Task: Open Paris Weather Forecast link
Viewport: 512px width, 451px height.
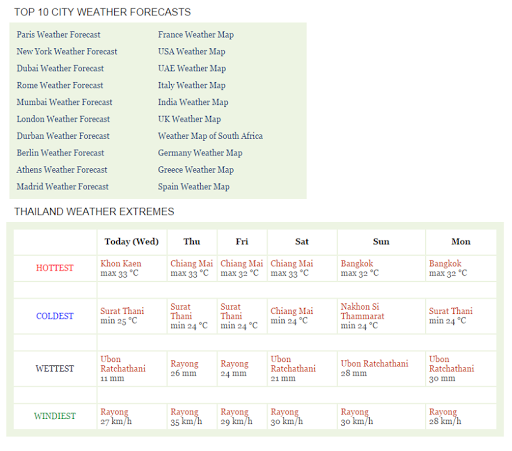Action: click(58, 35)
